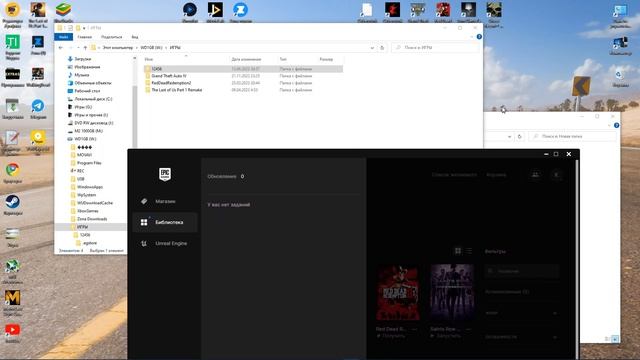The height and width of the screenshot is (360, 640).
Task: Open Unreal Engine in Epic launcher sidebar
Action: pyautogui.click(x=165, y=243)
